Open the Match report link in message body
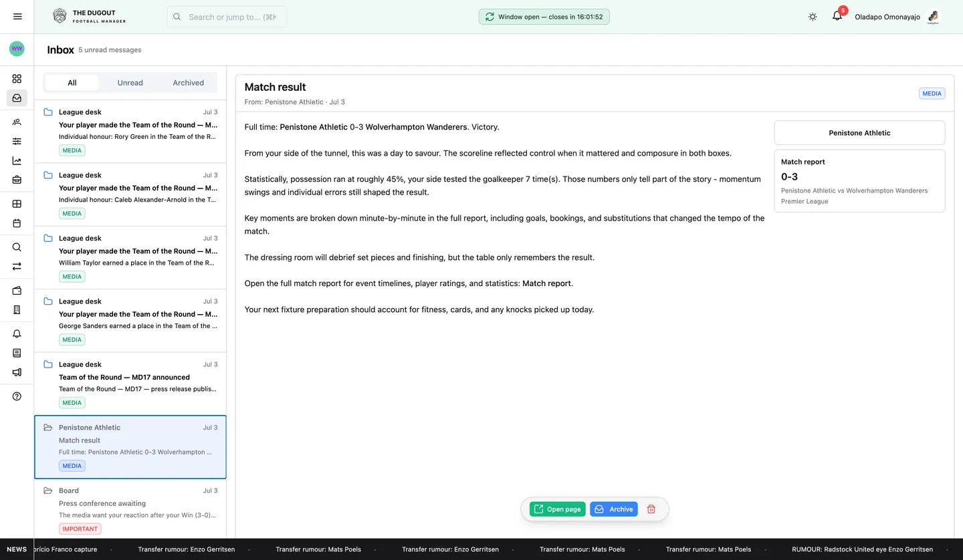Image resolution: width=963 pixels, height=560 pixels. pos(546,283)
